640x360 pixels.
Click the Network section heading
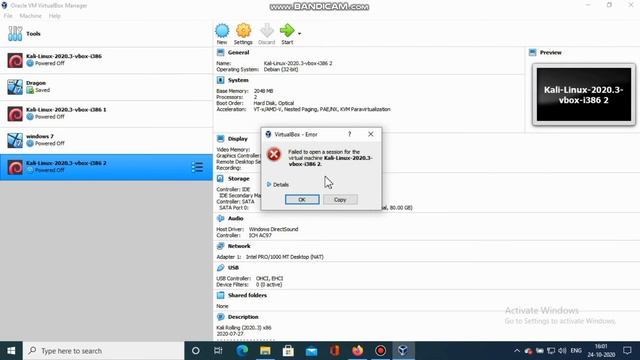click(239, 246)
